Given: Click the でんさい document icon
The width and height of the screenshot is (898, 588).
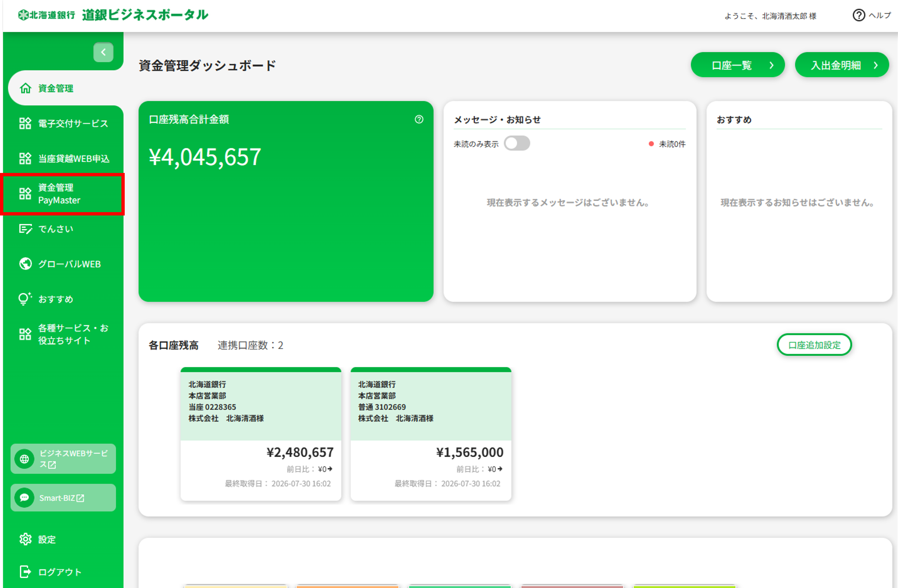Looking at the screenshot, I should [x=25, y=229].
